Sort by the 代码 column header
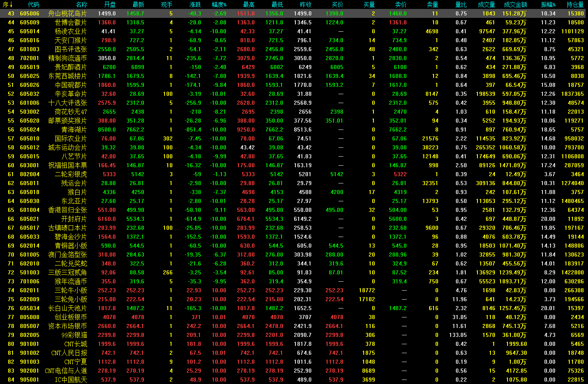This screenshot has width=588, height=384. point(34,4)
